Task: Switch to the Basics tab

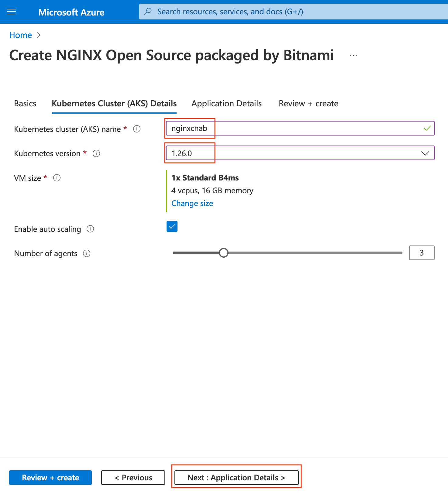Action: tap(25, 104)
